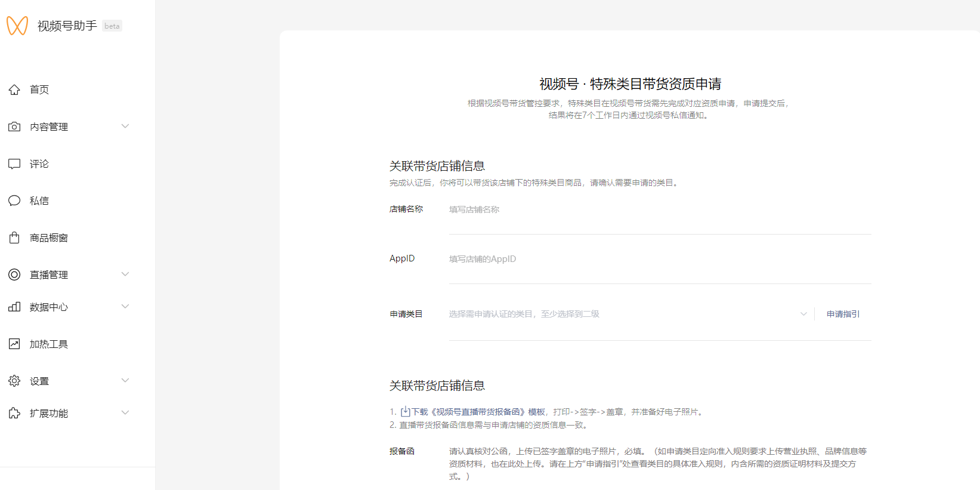Image resolution: width=980 pixels, height=490 pixels.
Task: Click the 视频号助手 butterfly logo
Action: (x=17, y=26)
